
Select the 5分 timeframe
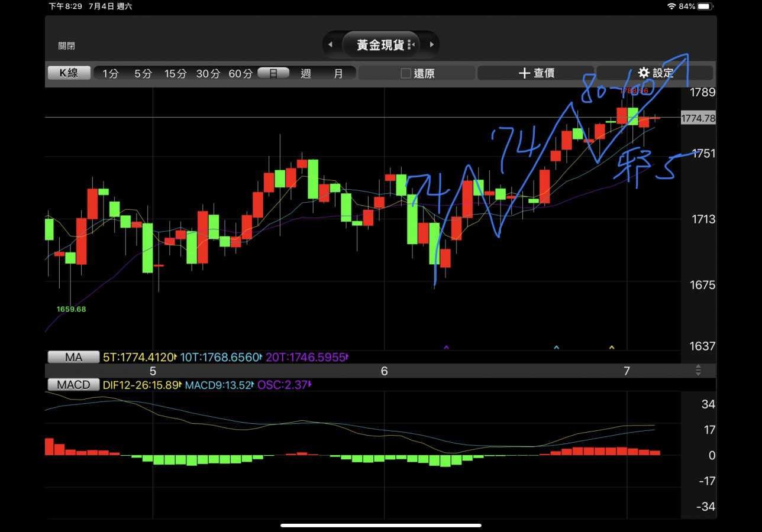click(x=143, y=73)
